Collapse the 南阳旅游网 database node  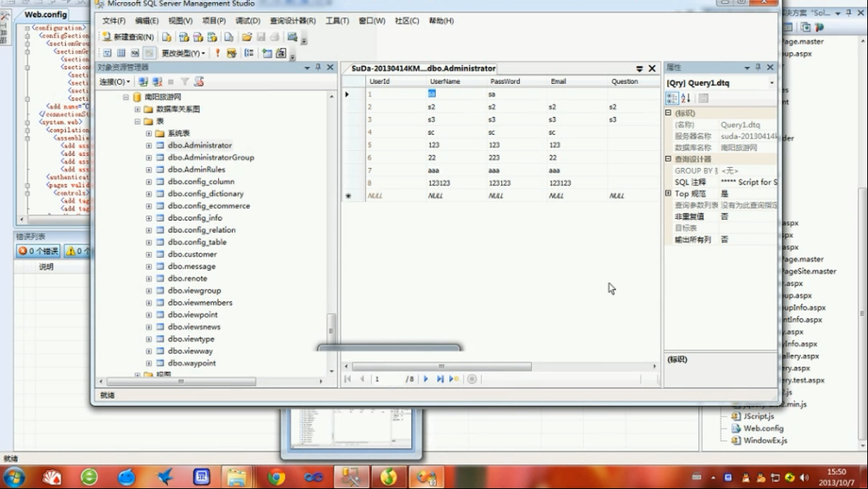coord(125,97)
